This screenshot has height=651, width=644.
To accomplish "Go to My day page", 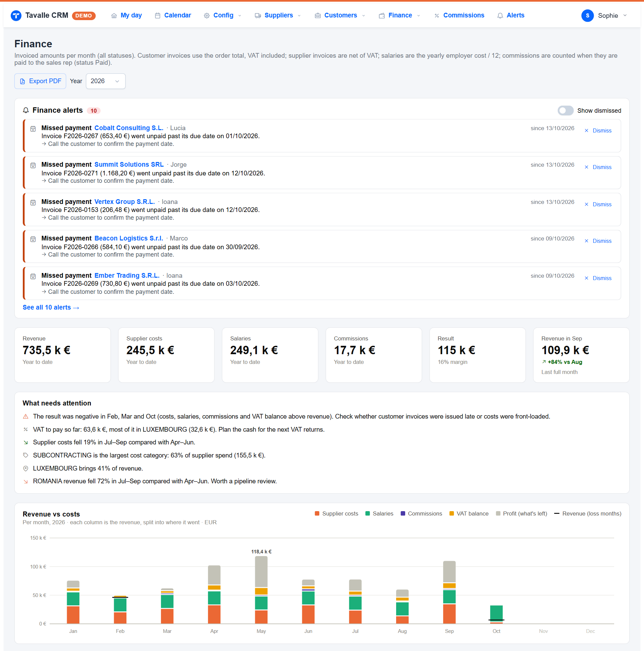I will click(126, 15).
